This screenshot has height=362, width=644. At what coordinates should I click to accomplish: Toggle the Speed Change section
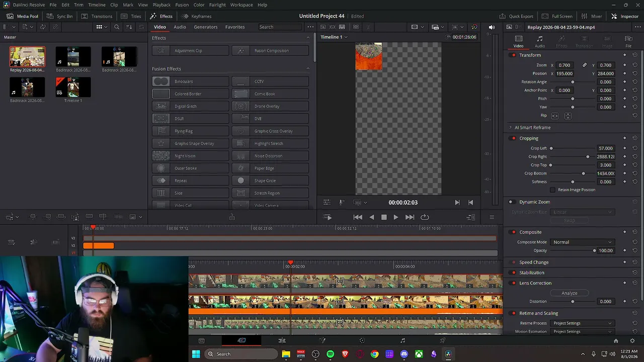[x=513, y=262]
